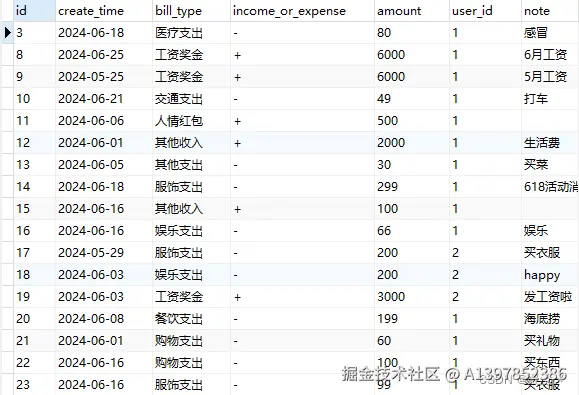Viewport: 579px width, 395px height.
Task: Click the 打车 note cell
Action: 550,99
